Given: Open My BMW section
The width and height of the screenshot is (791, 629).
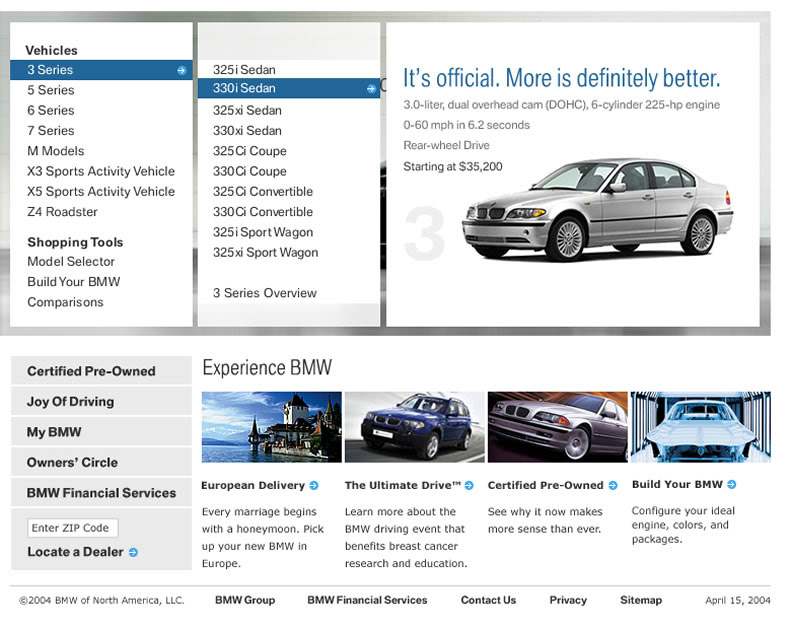Looking at the screenshot, I should point(101,432).
